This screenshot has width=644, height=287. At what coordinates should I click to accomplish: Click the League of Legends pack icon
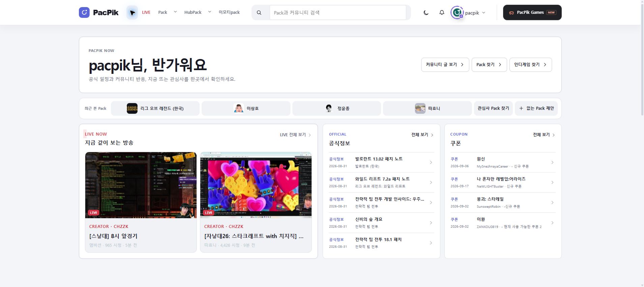[x=132, y=108]
